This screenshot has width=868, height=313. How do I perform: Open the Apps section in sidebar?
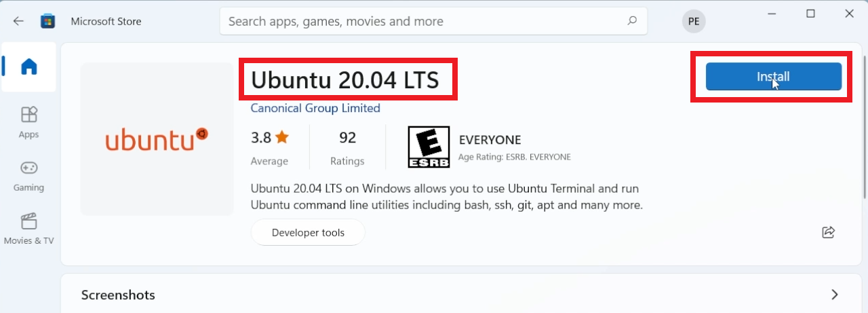tap(28, 122)
